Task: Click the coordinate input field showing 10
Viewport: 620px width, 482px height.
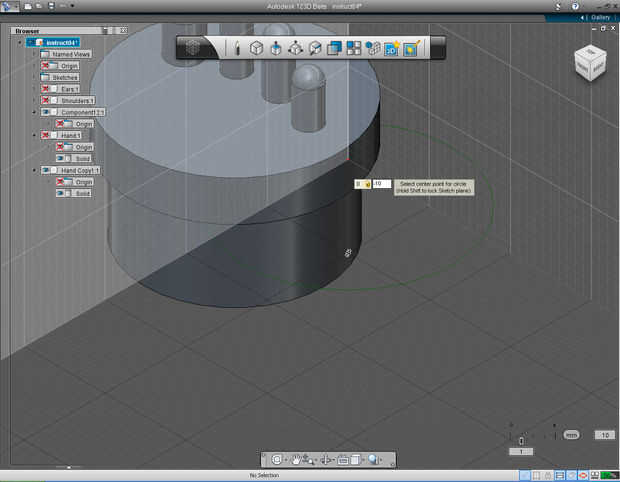Action: (380, 184)
